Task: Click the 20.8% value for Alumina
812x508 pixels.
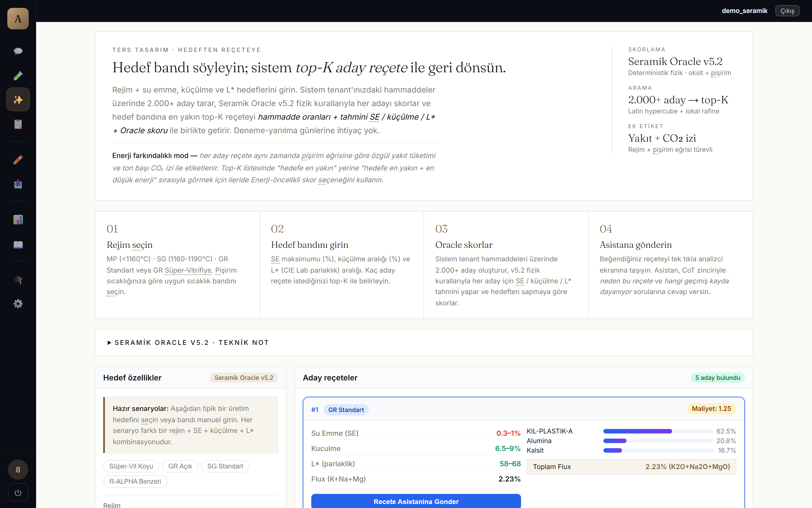Action: 726,441
